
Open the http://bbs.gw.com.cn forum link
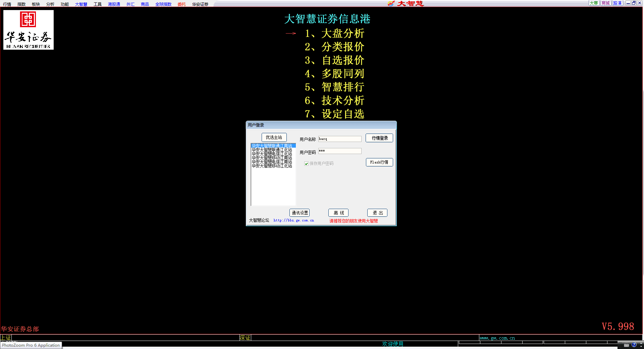[x=293, y=220]
